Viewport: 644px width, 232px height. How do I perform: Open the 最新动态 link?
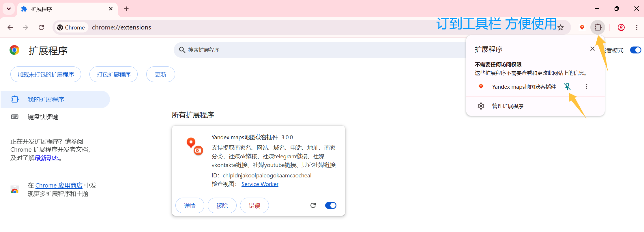[x=47, y=158]
